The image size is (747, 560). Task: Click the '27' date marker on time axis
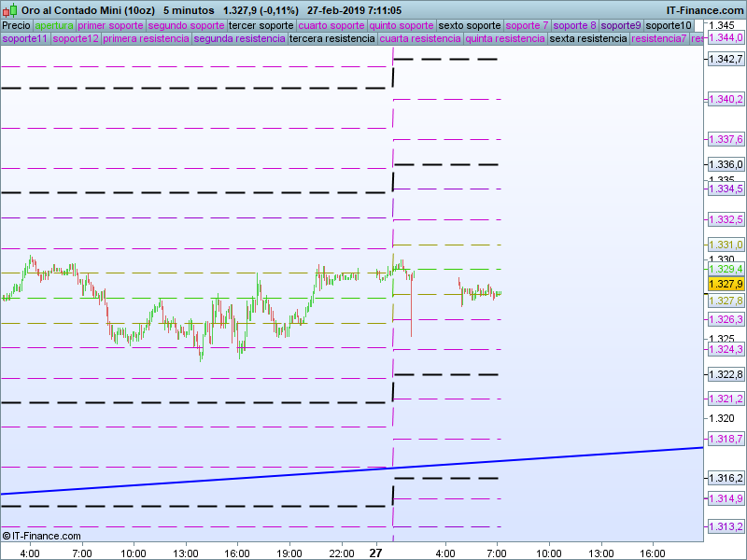pos(376,553)
